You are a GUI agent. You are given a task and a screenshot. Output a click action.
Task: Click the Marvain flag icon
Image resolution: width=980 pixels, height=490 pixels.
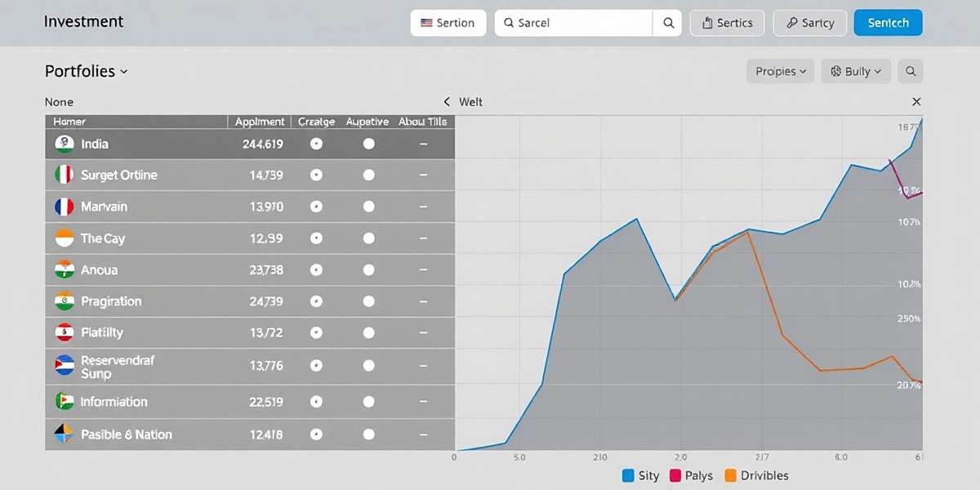tap(65, 207)
